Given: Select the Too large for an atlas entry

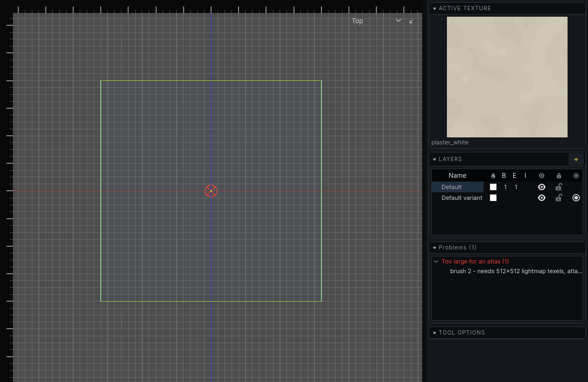Looking at the screenshot, I should 475,261.
